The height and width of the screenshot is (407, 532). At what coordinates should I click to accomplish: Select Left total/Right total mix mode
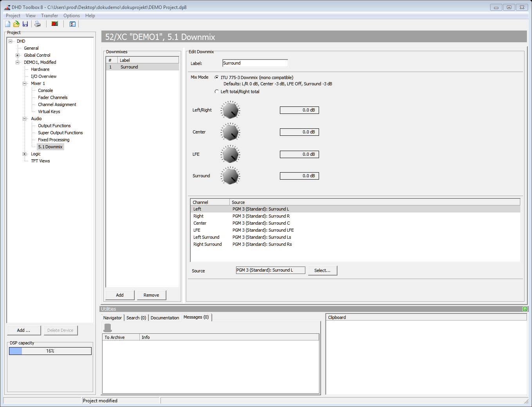[216, 92]
